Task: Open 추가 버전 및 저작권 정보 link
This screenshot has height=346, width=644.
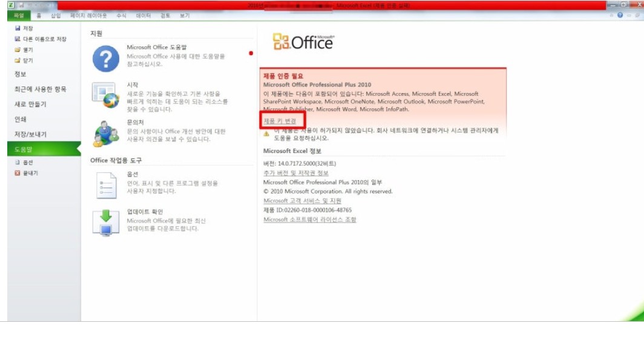Action: pyautogui.click(x=296, y=173)
